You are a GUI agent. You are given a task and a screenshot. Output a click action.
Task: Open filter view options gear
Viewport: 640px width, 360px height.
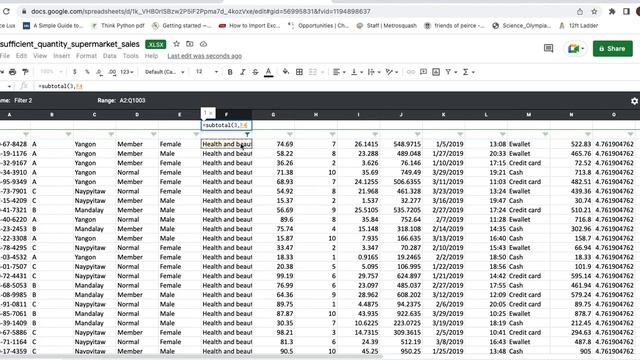[634, 101]
